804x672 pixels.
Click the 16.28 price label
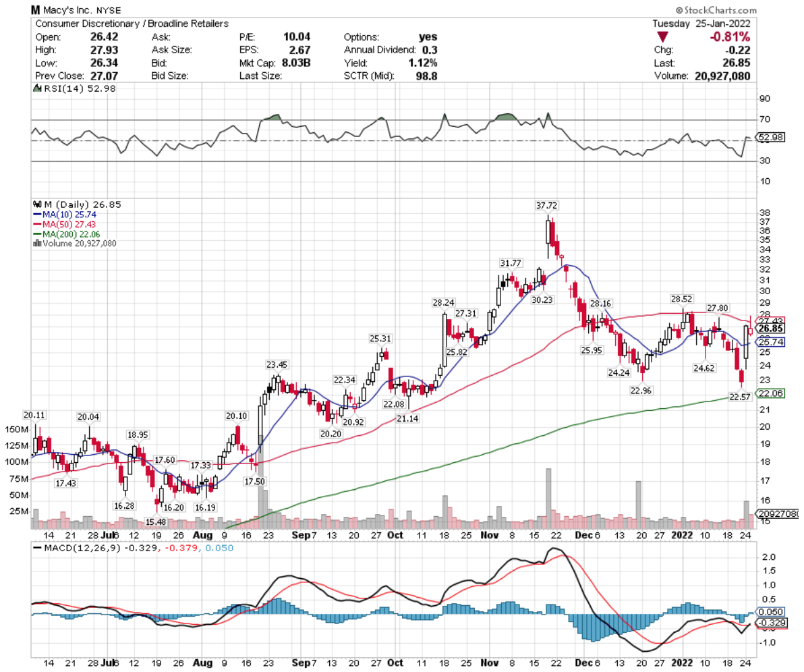pyautogui.click(x=124, y=506)
